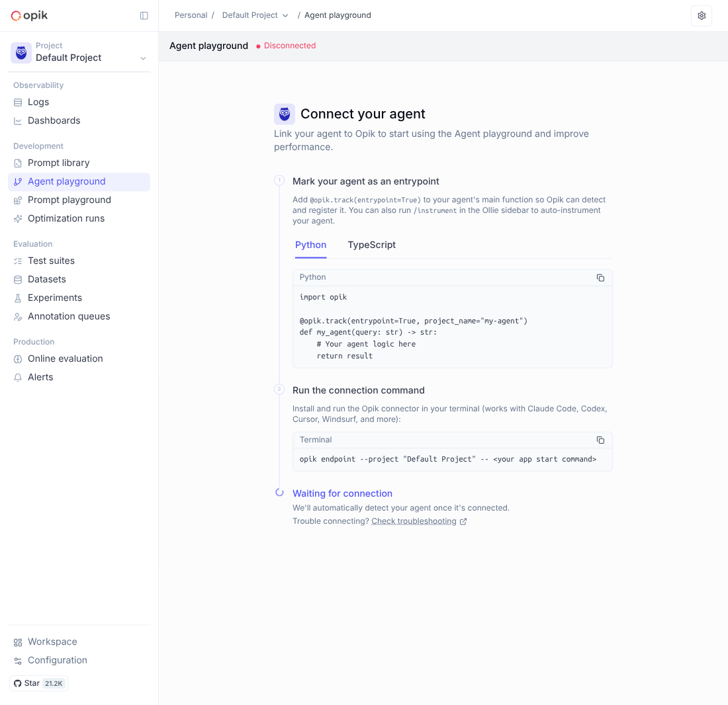The image size is (728, 705).
Task: Click the Prompt playground icon
Action: (x=18, y=200)
